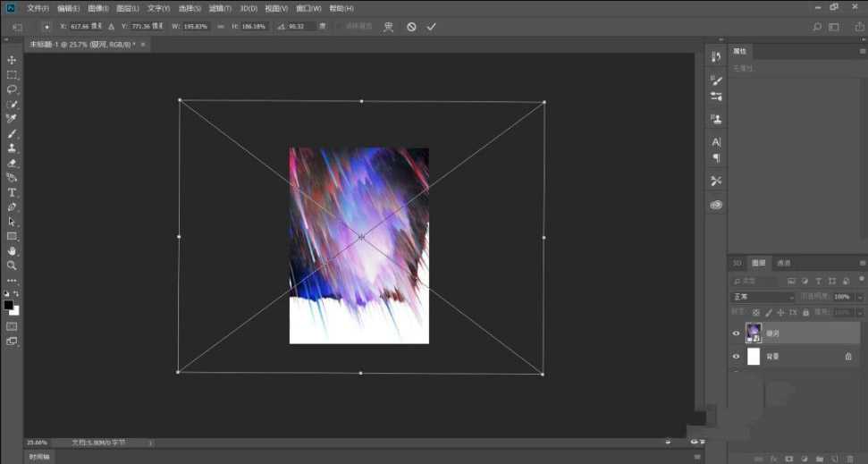This screenshot has height=464, width=868.
Task: Hide the 背景 layer with eye icon
Action: [x=737, y=356]
